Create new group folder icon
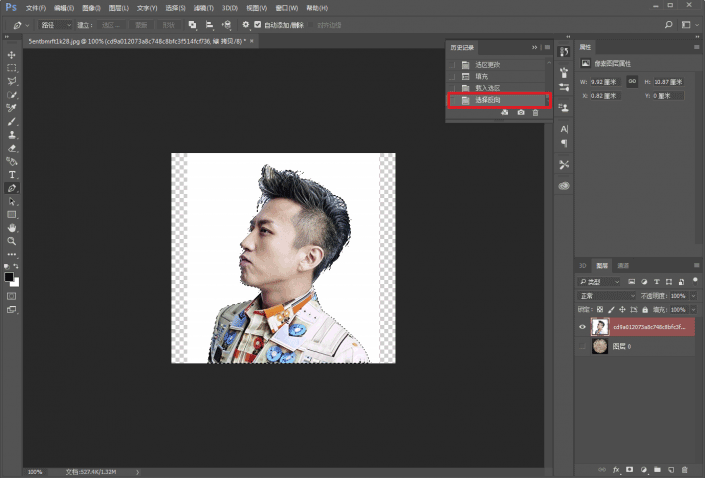The height and width of the screenshot is (478, 705). (657, 469)
